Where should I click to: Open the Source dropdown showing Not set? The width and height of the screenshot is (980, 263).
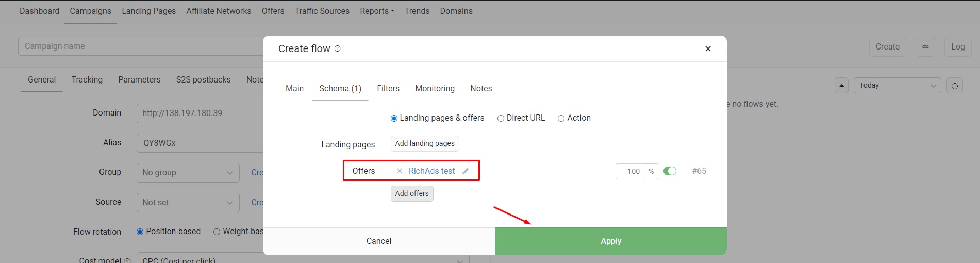[188, 203]
